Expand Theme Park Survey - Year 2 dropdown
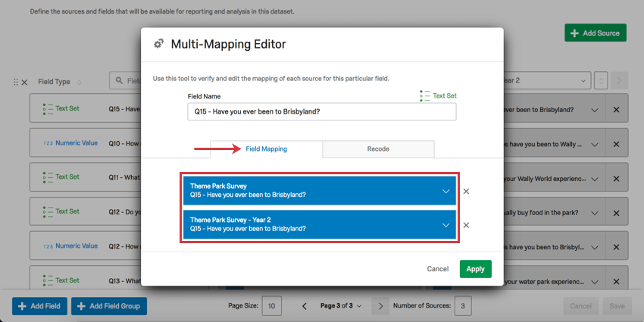Screen dimensions: 644x322 [446, 225]
